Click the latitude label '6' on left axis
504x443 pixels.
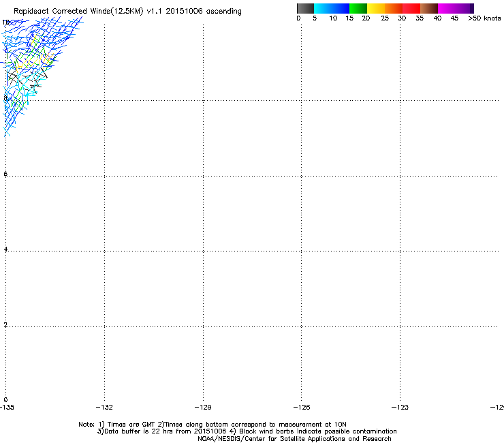pyautogui.click(x=5, y=174)
